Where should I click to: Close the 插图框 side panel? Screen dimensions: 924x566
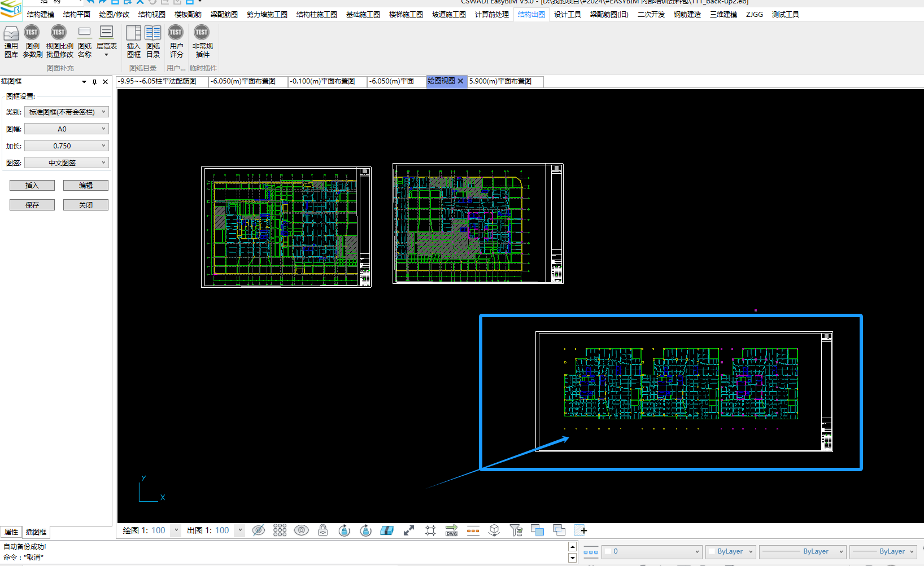[x=105, y=82]
